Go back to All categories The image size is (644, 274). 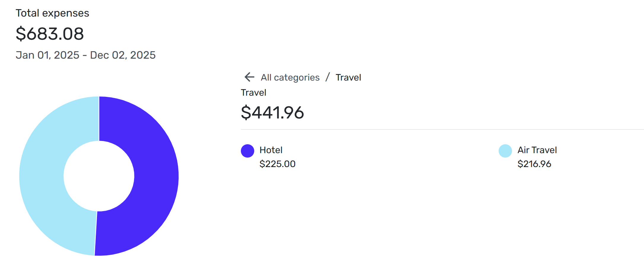coord(290,78)
